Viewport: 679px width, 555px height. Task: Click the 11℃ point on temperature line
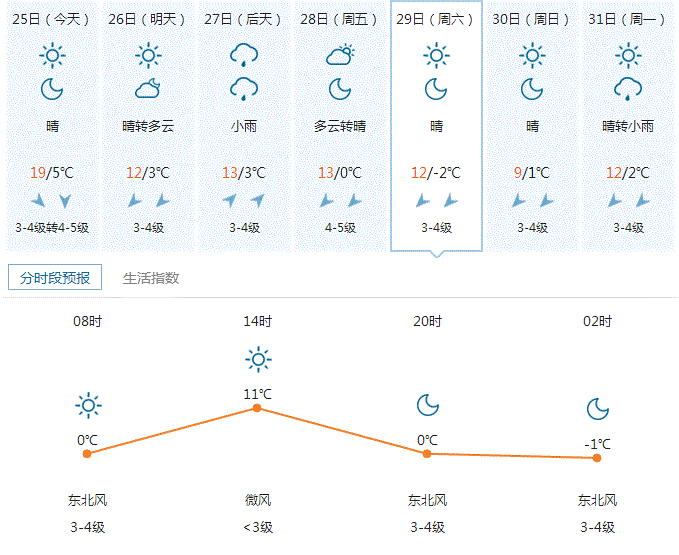click(258, 408)
